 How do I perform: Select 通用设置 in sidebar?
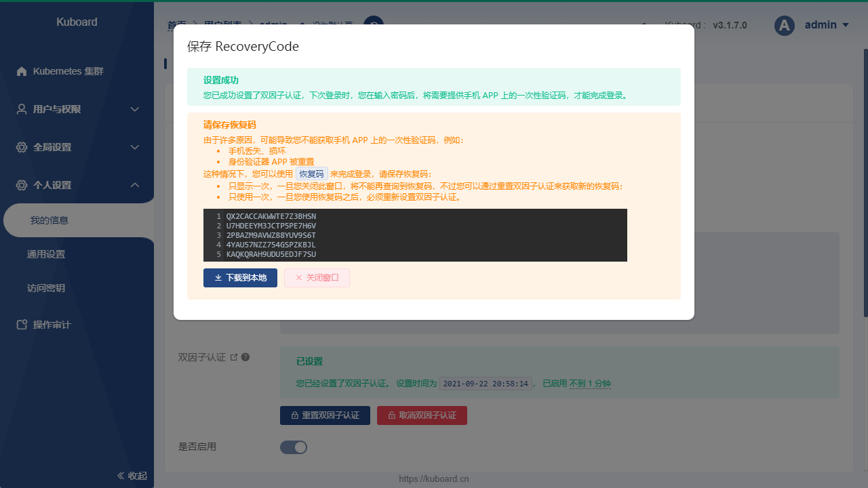click(x=46, y=254)
